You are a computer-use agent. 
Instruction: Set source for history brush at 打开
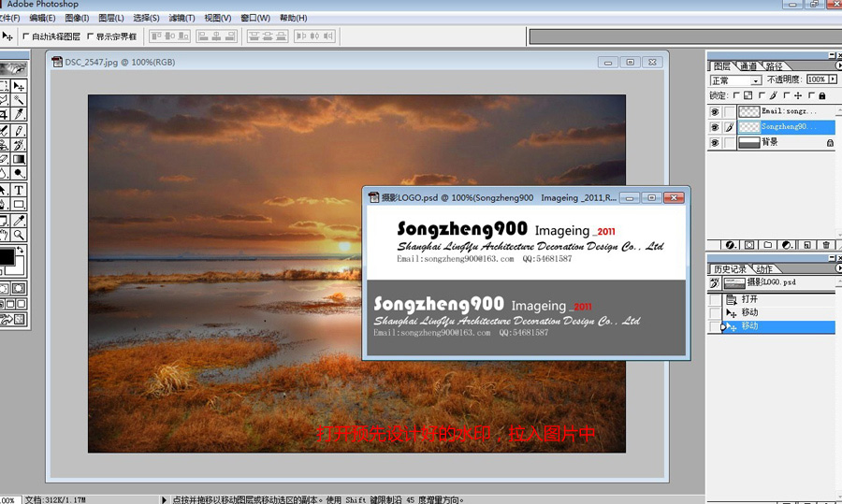(715, 299)
